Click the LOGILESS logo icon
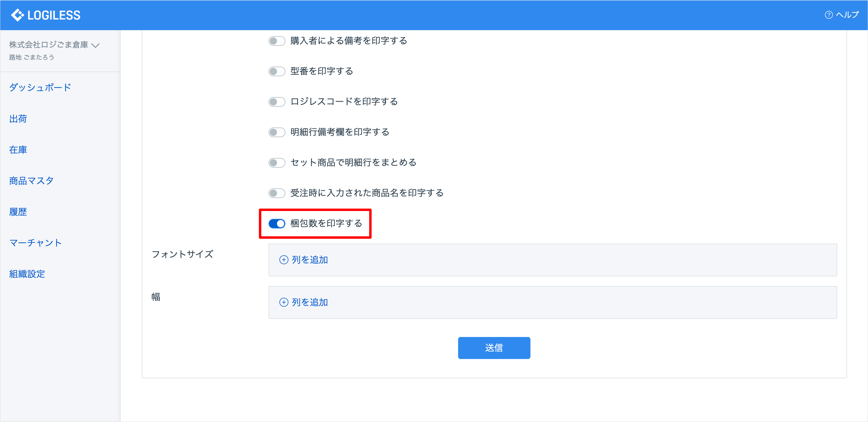The image size is (868, 422). point(17,15)
